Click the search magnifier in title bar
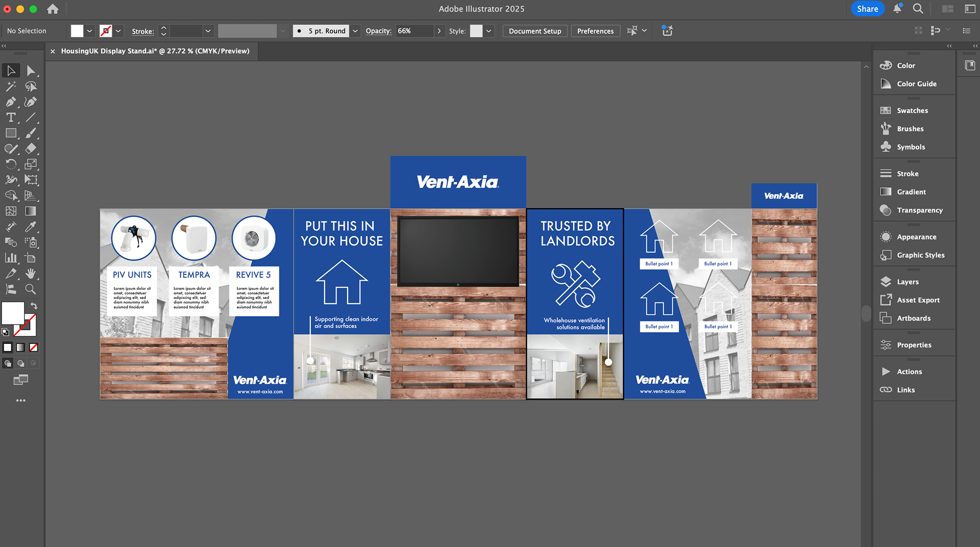 [x=918, y=9]
